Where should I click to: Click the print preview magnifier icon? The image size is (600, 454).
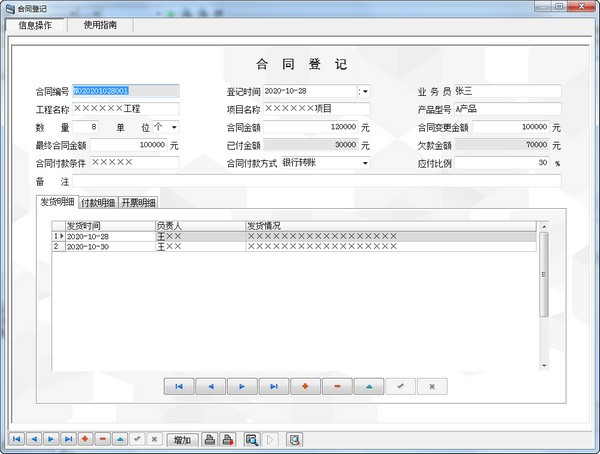(x=252, y=439)
